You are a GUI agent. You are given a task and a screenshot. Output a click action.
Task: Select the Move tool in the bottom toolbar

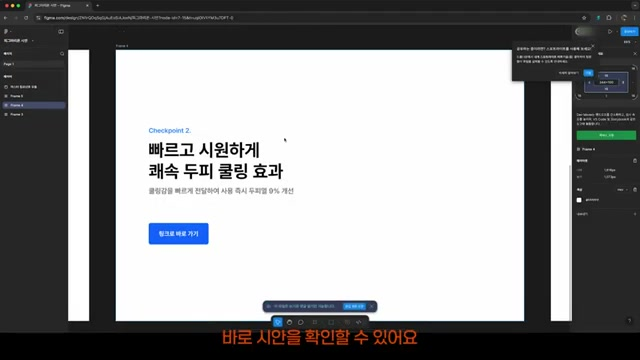pyautogui.click(x=278, y=322)
